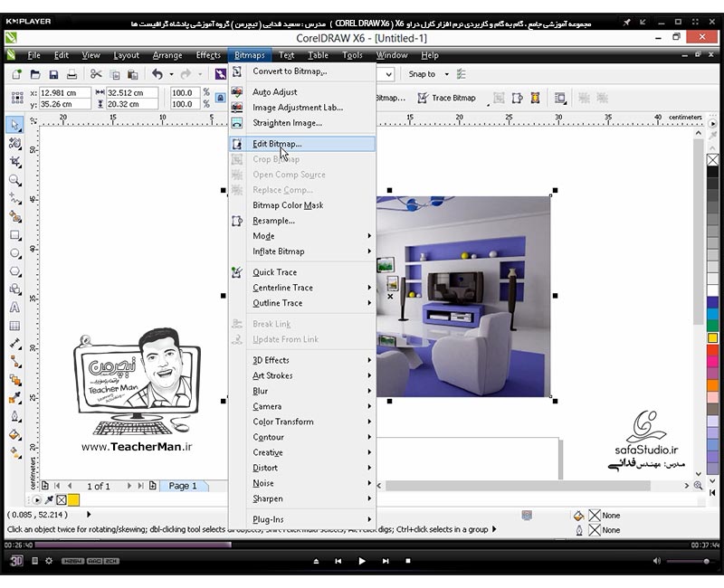Image resolution: width=724 pixels, height=588 pixels.
Task: Select the Polygon tool
Action: (14, 270)
